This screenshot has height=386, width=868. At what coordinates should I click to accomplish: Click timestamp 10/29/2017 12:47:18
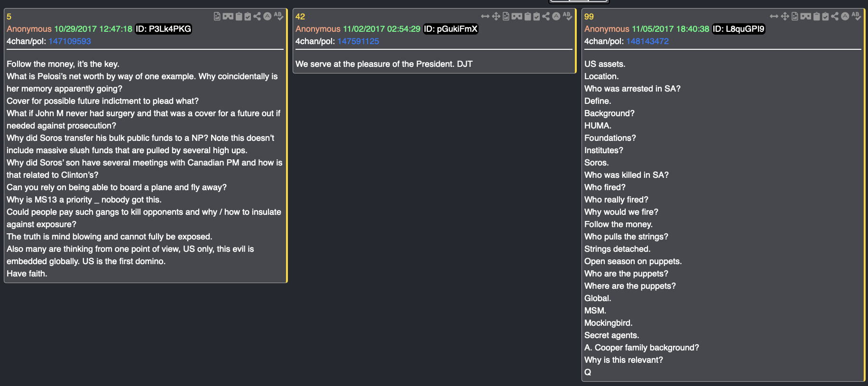point(93,29)
